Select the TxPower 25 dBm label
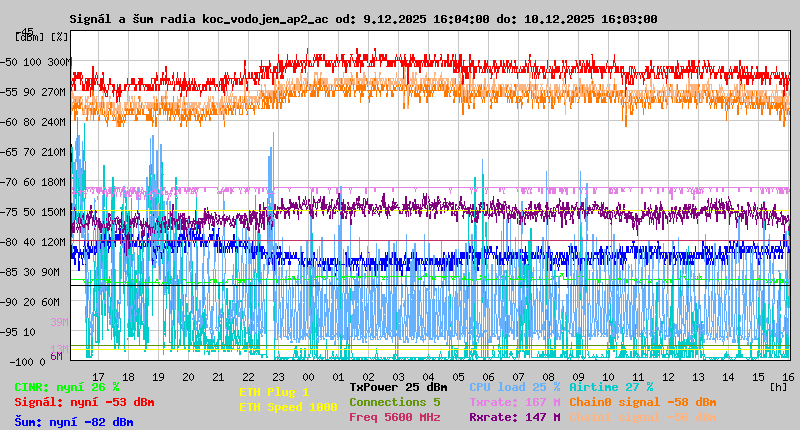The image size is (800, 430). [x=398, y=387]
